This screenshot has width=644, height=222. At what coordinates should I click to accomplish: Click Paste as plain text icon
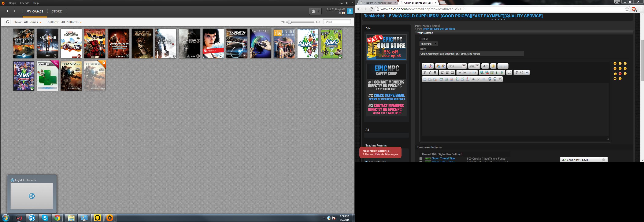tap(438, 66)
